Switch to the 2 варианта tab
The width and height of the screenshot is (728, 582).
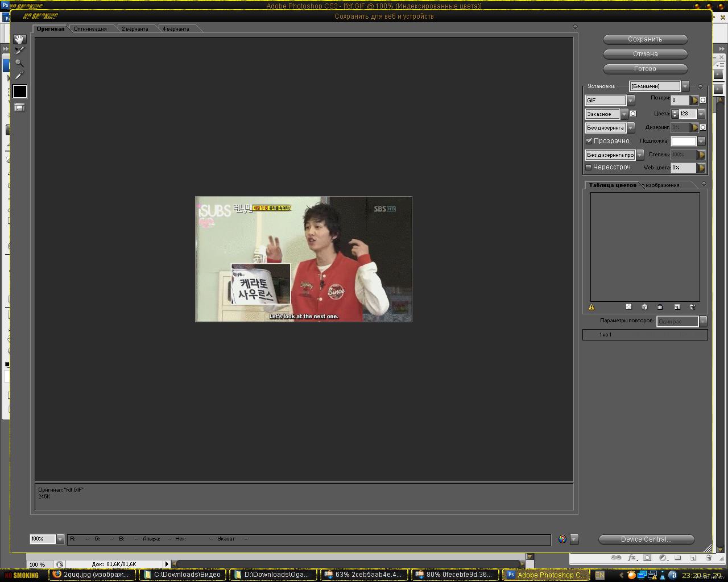click(x=135, y=28)
